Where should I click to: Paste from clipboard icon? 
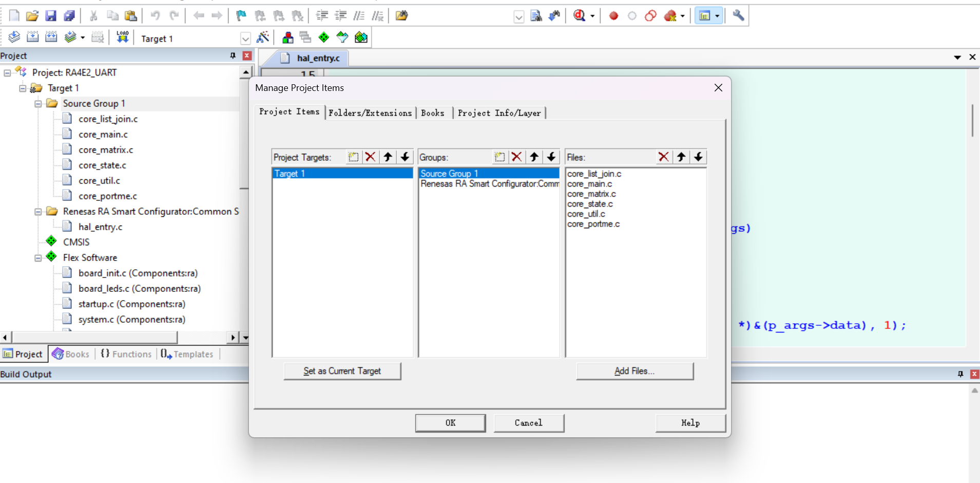(131, 15)
